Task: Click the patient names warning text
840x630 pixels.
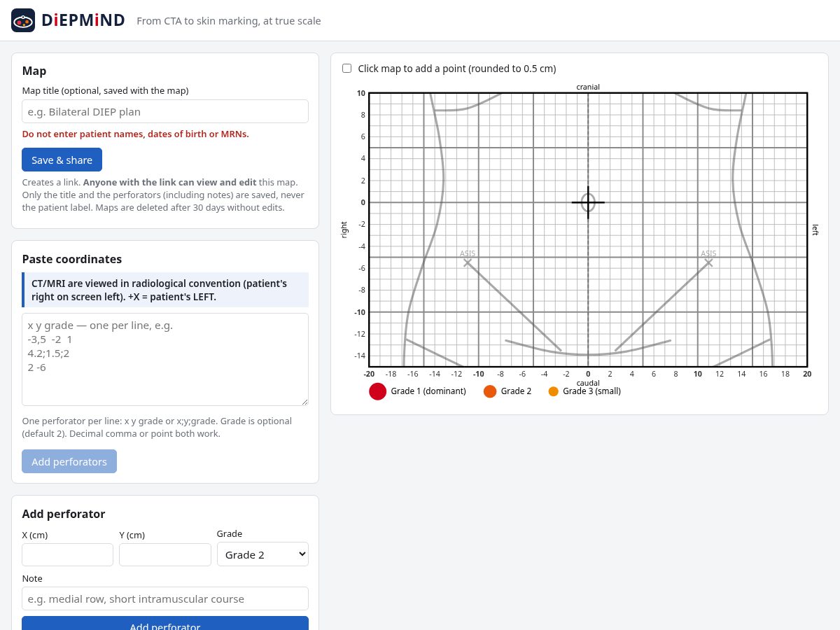Action: [135, 134]
